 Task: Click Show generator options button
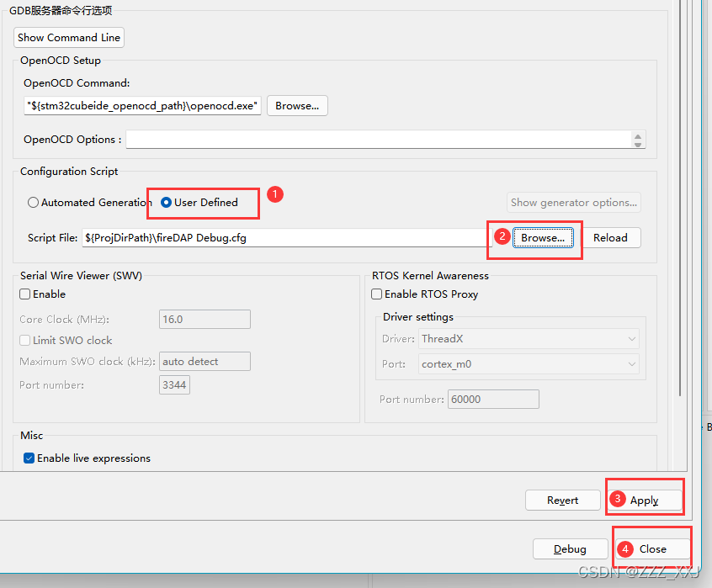573,203
